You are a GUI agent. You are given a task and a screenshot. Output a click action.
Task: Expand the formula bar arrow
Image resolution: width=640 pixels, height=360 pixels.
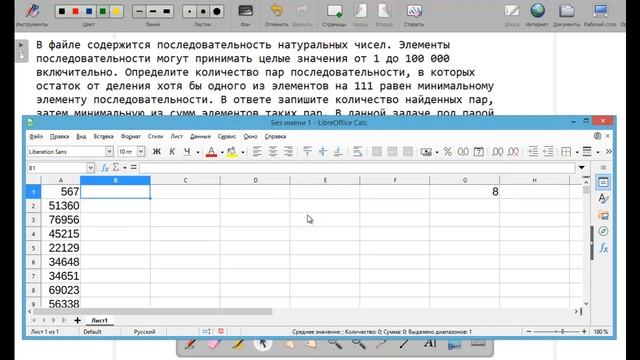click(582, 168)
